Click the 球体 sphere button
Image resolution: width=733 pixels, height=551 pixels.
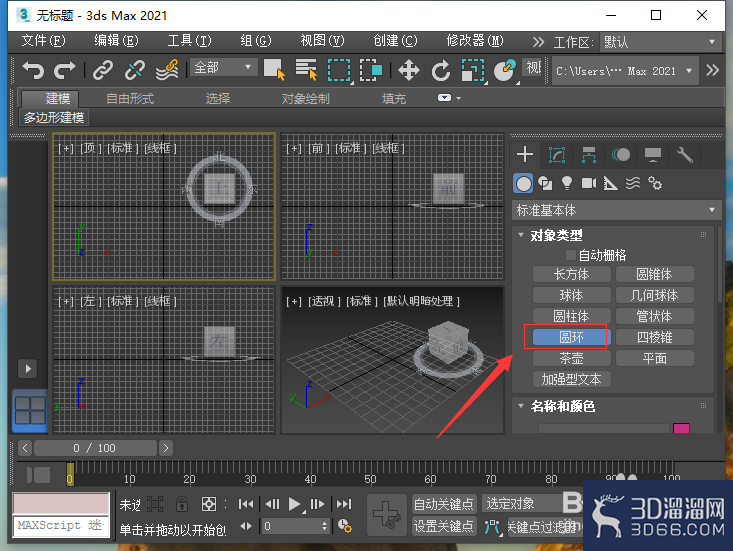point(571,295)
